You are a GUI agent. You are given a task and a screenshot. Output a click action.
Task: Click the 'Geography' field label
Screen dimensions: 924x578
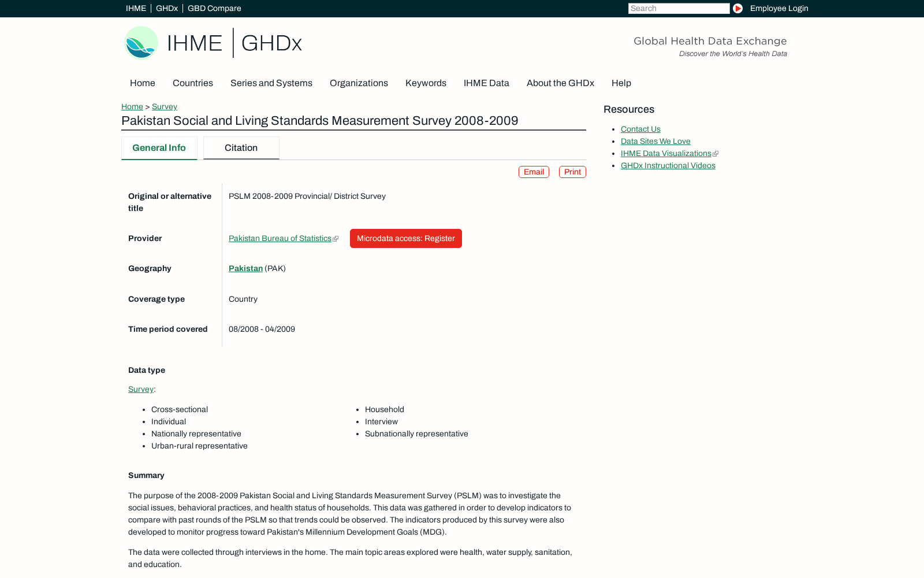pyautogui.click(x=150, y=269)
